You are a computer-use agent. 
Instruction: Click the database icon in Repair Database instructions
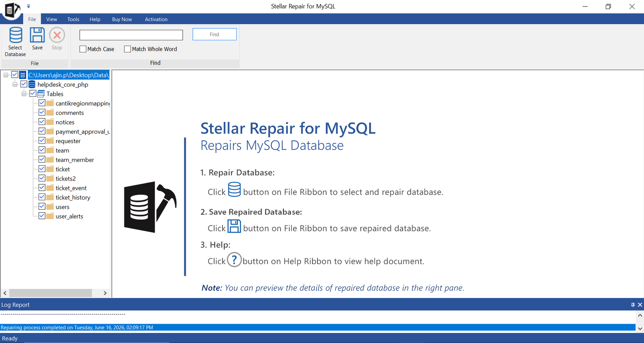click(234, 189)
